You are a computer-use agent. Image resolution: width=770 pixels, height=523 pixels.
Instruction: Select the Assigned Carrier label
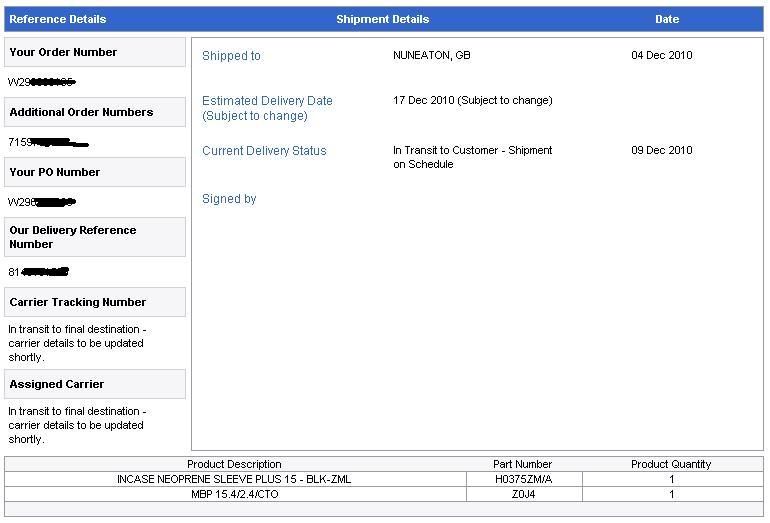click(56, 384)
